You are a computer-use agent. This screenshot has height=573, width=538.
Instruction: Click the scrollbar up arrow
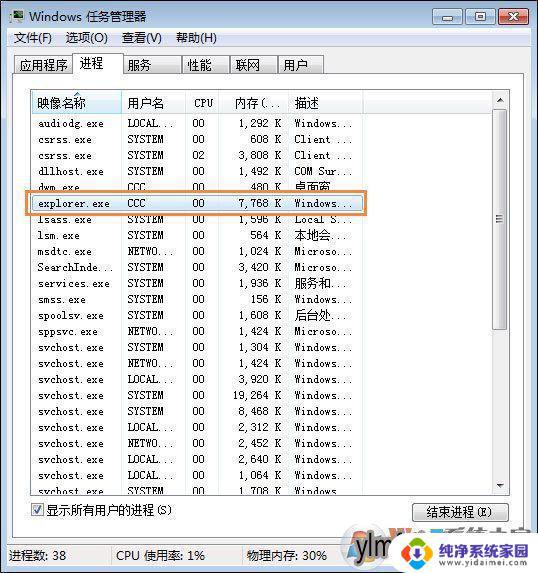click(500, 100)
